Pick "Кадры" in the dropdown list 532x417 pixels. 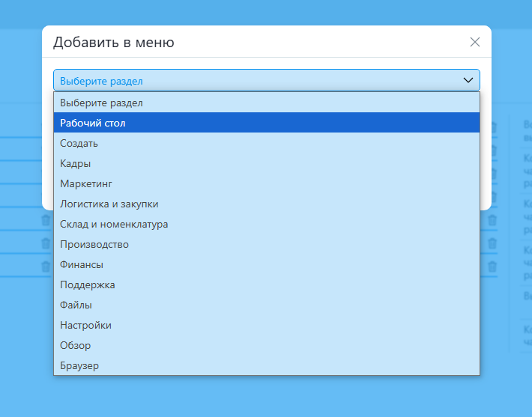click(x=76, y=163)
